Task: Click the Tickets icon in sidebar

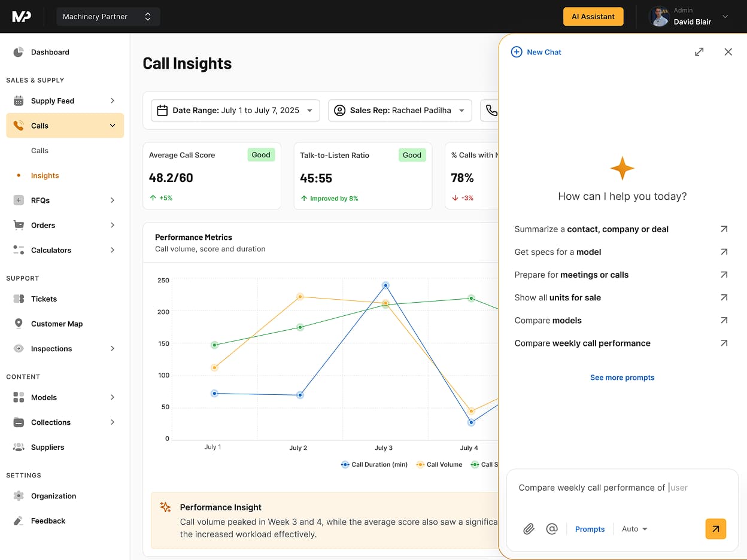Action: click(x=19, y=299)
